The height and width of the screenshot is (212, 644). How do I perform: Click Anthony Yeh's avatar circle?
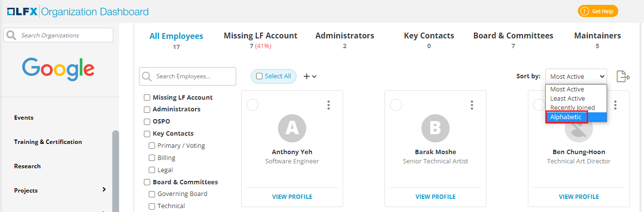292,127
